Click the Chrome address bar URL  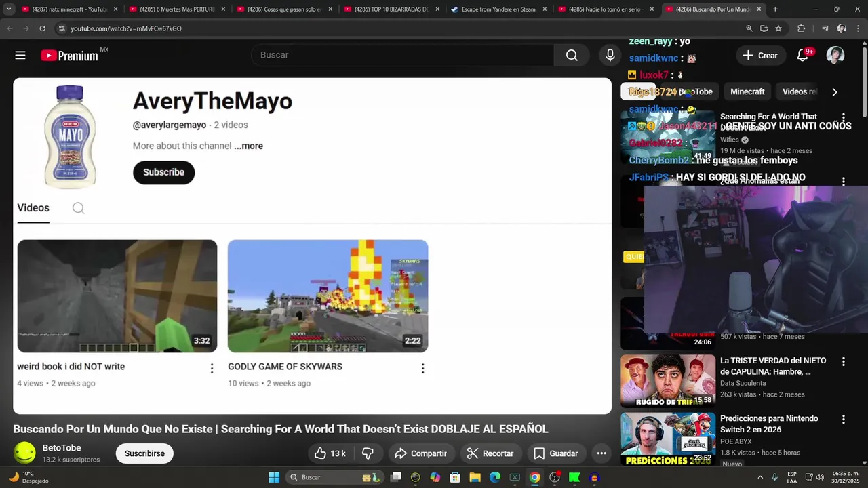tap(126, 28)
